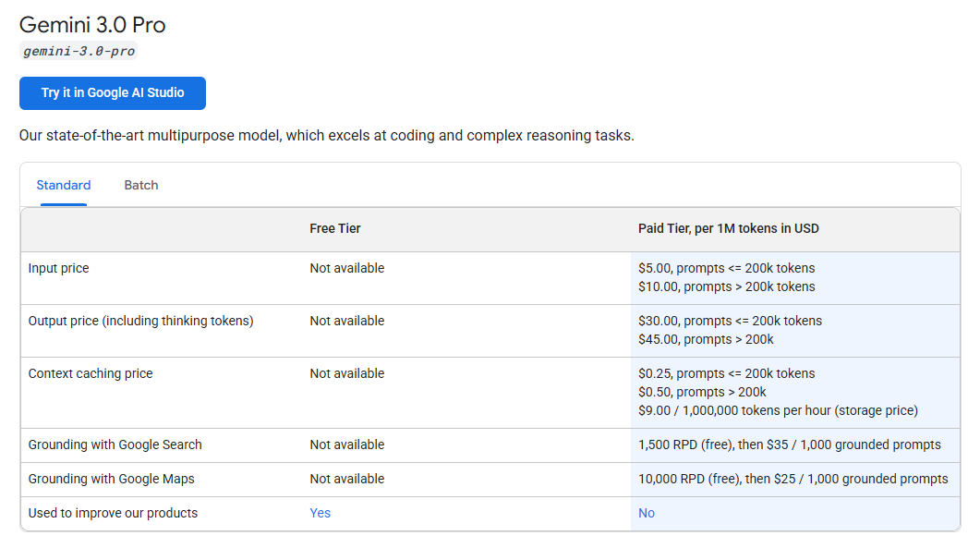Click the gemini-3.0-pro model code
This screenshot has height=548, width=980.
(79, 51)
